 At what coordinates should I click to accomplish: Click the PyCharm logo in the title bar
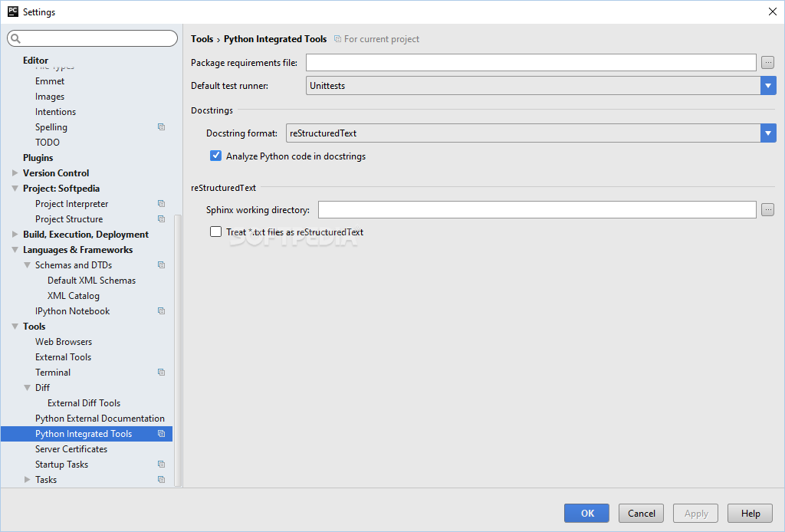click(x=13, y=11)
